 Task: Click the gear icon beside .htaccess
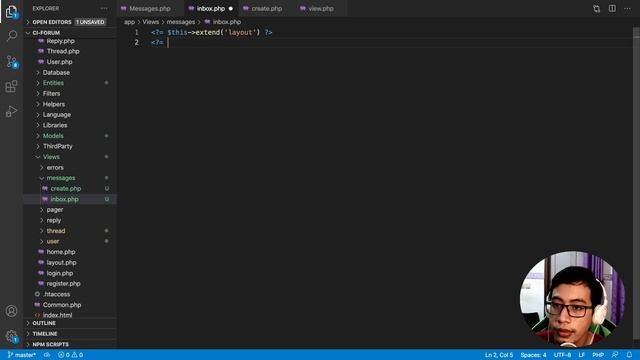point(37,294)
